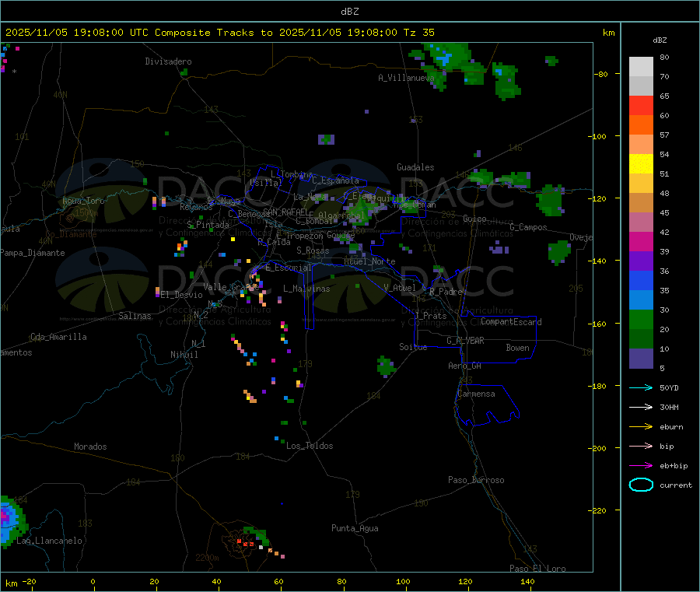Screen dimensions: 700x592
Task: Click the yellow eburn arrow legend icon
Action: point(641,426)
